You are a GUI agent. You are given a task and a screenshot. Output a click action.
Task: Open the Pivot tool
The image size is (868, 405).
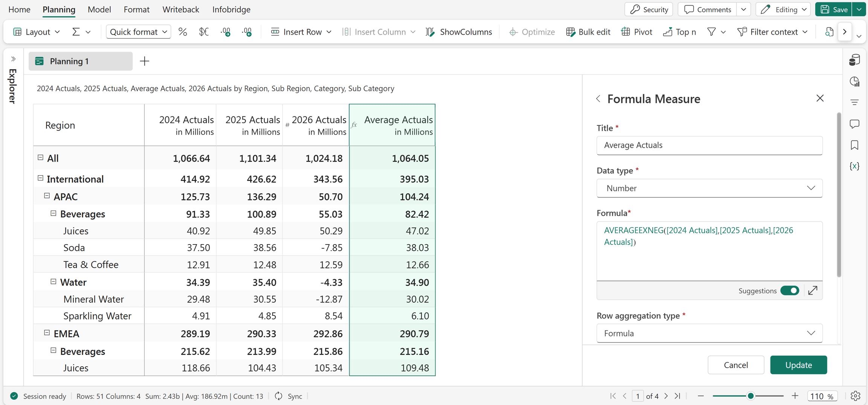click(637, 32)
